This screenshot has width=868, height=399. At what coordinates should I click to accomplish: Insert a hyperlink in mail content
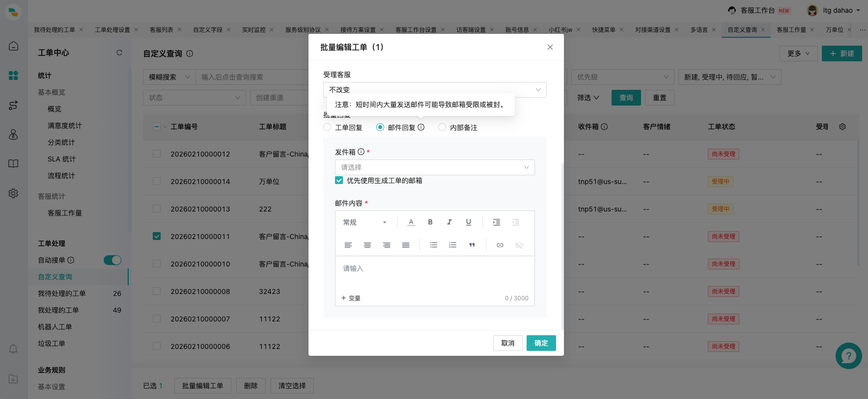pyautogui.click(x=500, y=245)
